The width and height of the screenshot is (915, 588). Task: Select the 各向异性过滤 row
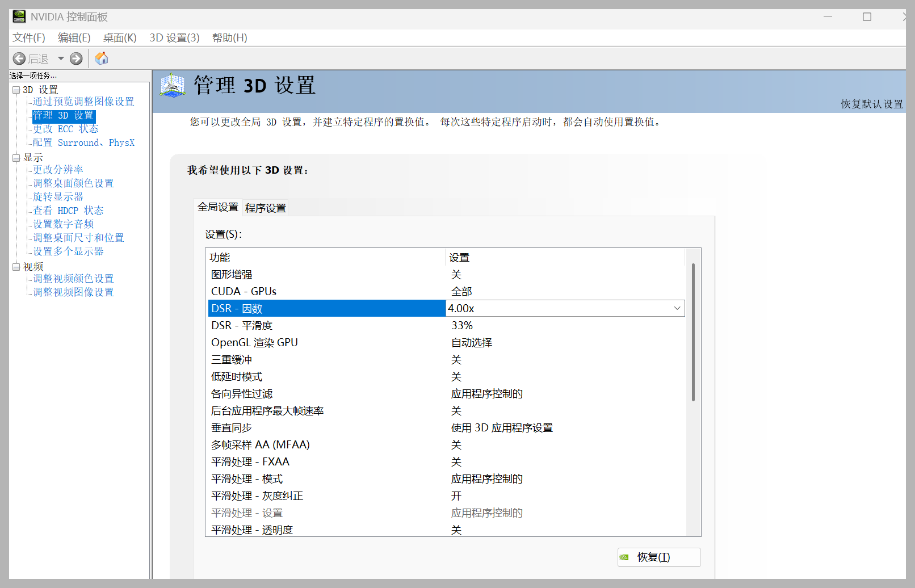tap(446, 393)
